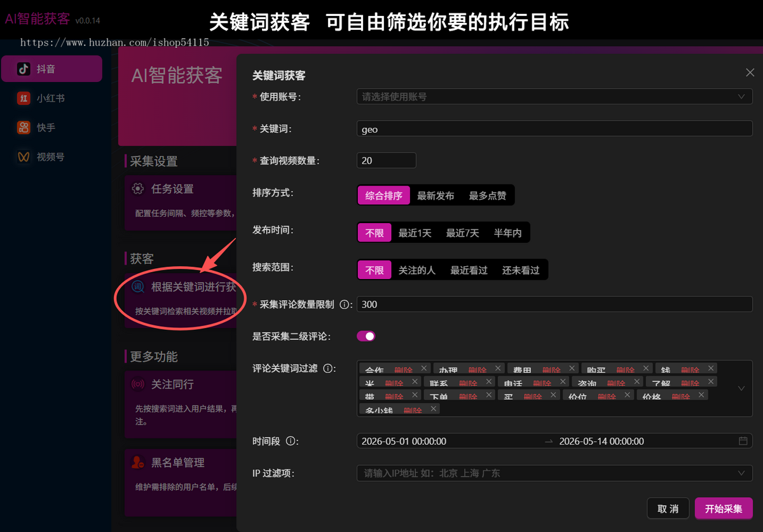Click 取消 to cancel the dialog
This screenshot has width=763, height=532.
[x=668, y=508]
